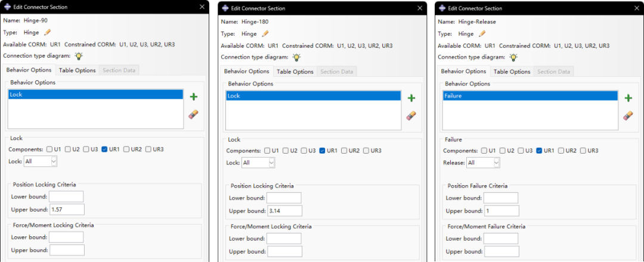Image resolution: width=644 pixels, height=262 pixels.
Task: Open Table Options tab in Hinge-Release dialog
Action: pyautogui.click(x=512, y=71)
